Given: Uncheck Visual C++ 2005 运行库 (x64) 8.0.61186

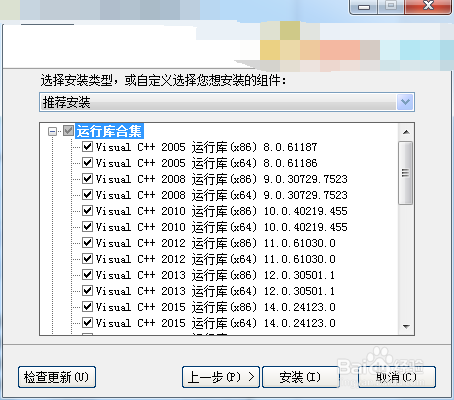Looking at the screenshot, I should (87, 163).
